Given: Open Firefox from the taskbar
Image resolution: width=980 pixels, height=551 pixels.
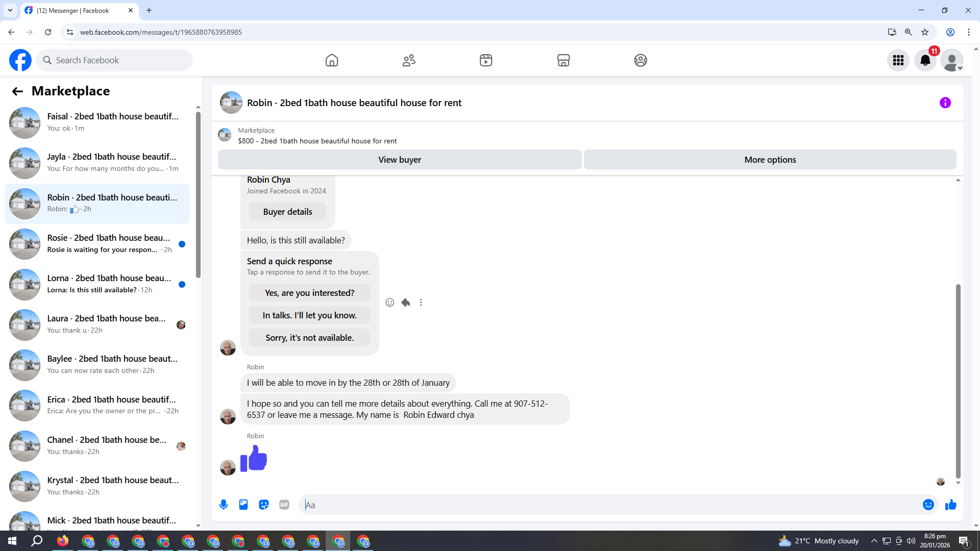Looking at the screenshot, I should 63,541.
